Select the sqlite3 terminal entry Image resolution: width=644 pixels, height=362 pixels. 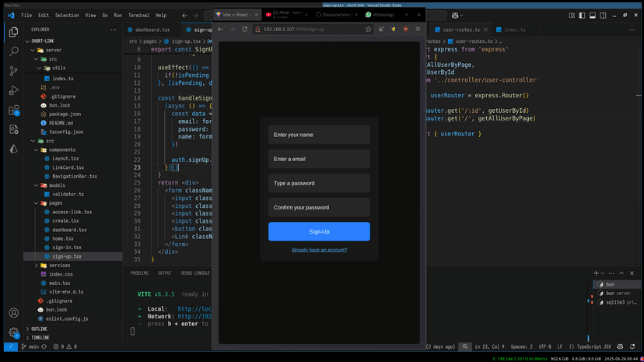(x=618, y=302)
